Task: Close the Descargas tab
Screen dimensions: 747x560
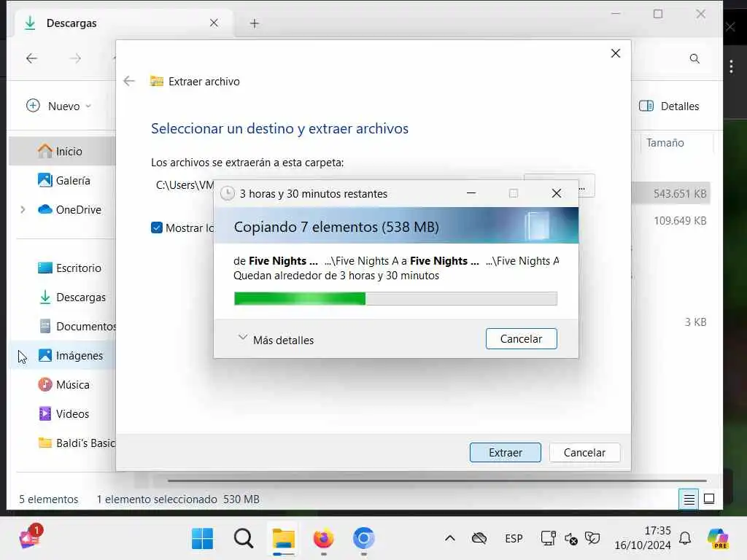Action: point(214,23)
